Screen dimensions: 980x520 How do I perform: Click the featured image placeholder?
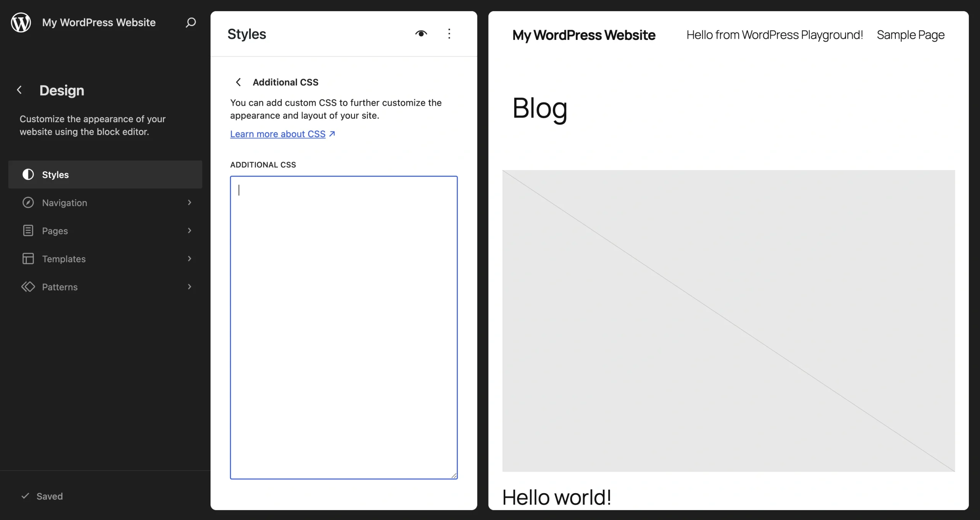pyautogui.click(x=728, y=321)
